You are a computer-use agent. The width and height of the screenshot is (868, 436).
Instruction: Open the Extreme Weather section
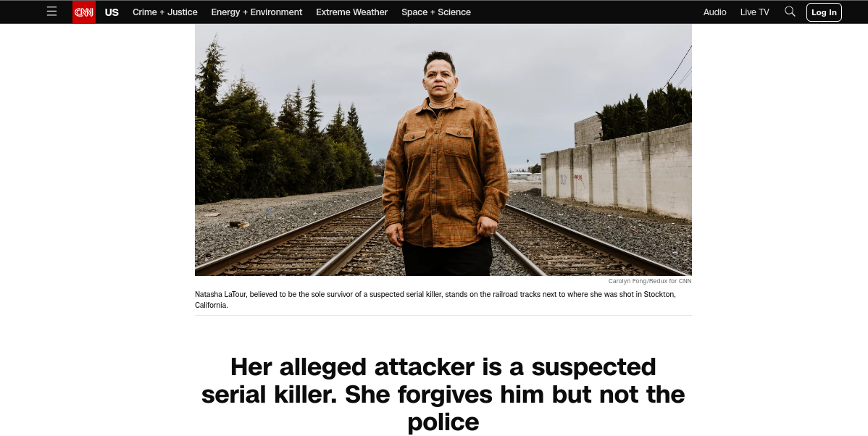click(x=351, y=12)
